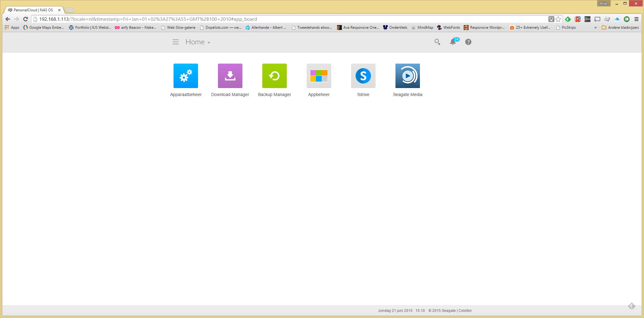This screenshot has width=644, height=318.
Task: Open the Ava Responsive One... bookmark
Action: [x=358, y=28]
